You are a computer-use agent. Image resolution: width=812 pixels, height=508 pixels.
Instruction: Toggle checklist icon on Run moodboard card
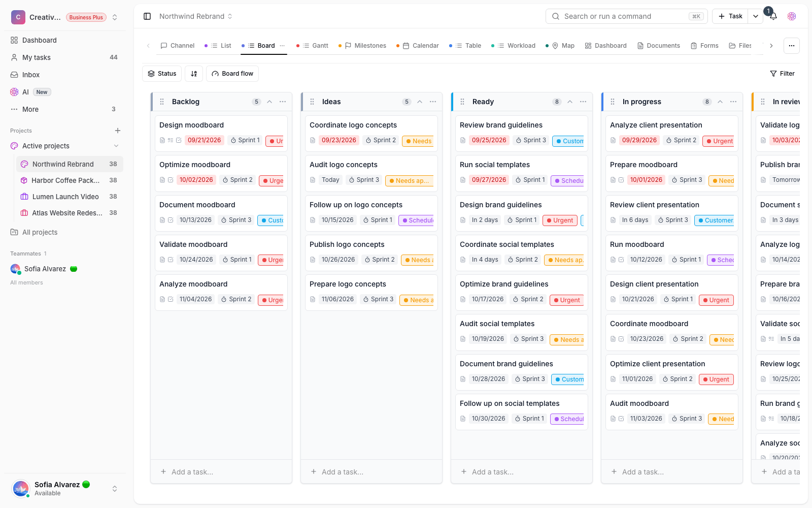621,260
